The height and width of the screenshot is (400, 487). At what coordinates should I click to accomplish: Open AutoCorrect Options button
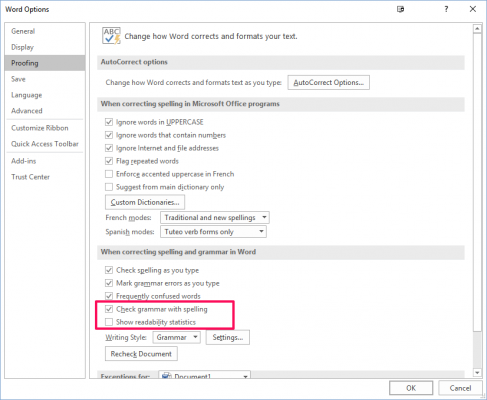(328, 82)
